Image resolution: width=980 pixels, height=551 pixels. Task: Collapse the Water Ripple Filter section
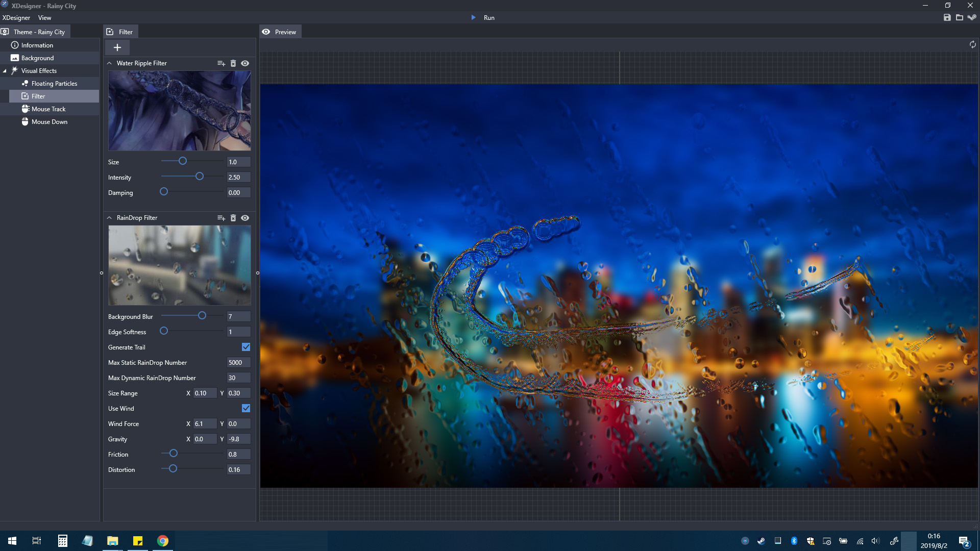tap(109, 63)
